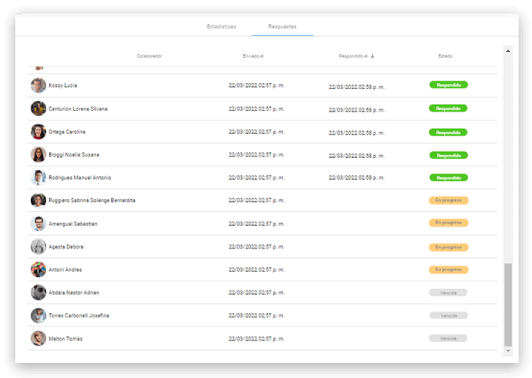
Task: Select the name Agesta Debora
Action: [66, 247]
